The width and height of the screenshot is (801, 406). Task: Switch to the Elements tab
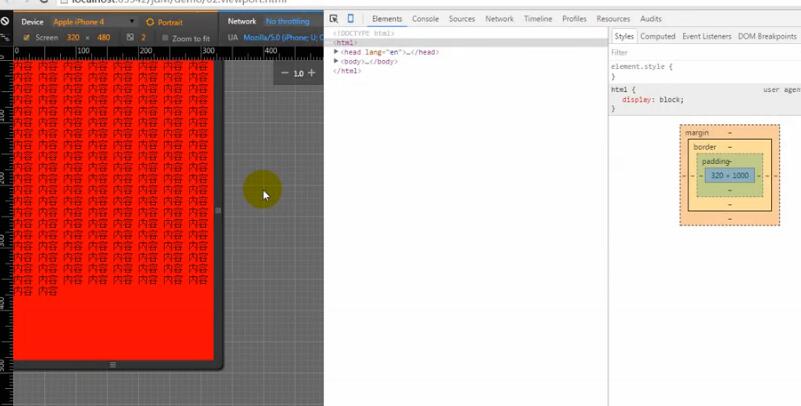pyautogui.click(x=387, y=19)
